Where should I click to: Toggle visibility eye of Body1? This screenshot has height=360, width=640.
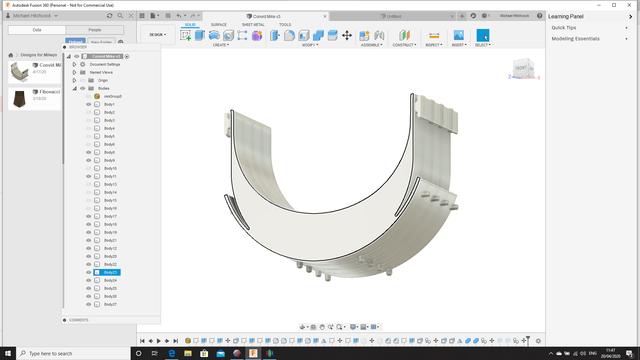(x=89, y=104)
